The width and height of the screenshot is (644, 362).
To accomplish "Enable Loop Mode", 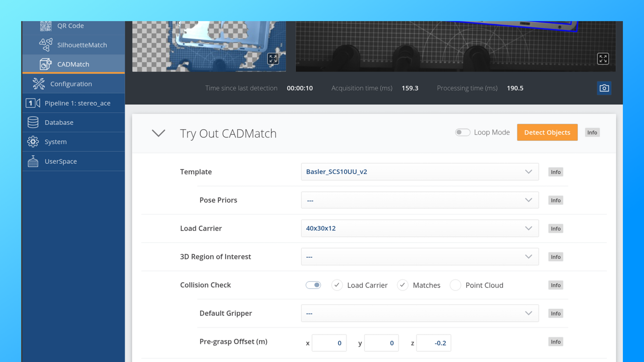I will pos(463,132).
